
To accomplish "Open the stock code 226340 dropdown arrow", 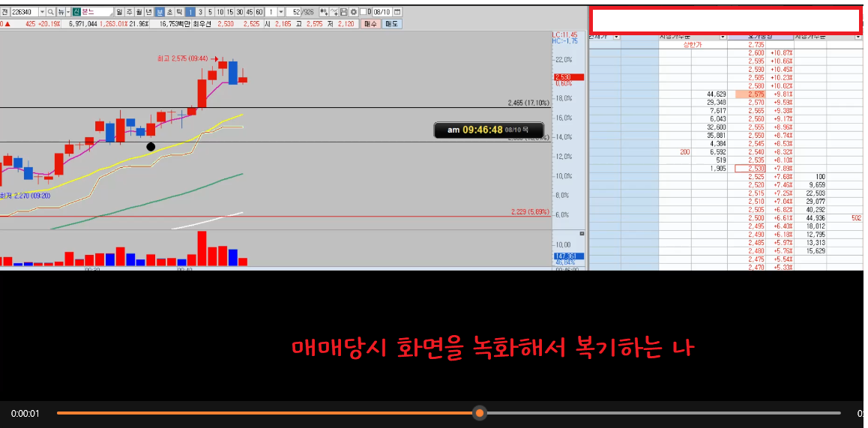I will 42,12.
